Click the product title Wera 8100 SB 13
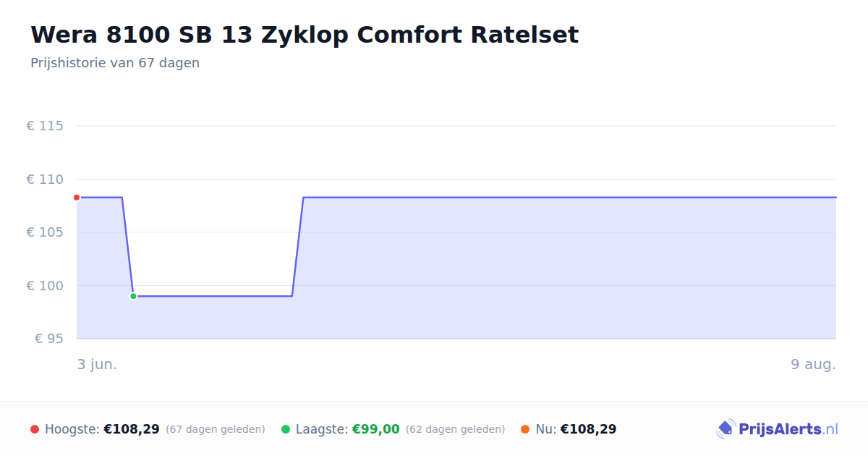Screen dimensions: 868x456 coord(305,35)
